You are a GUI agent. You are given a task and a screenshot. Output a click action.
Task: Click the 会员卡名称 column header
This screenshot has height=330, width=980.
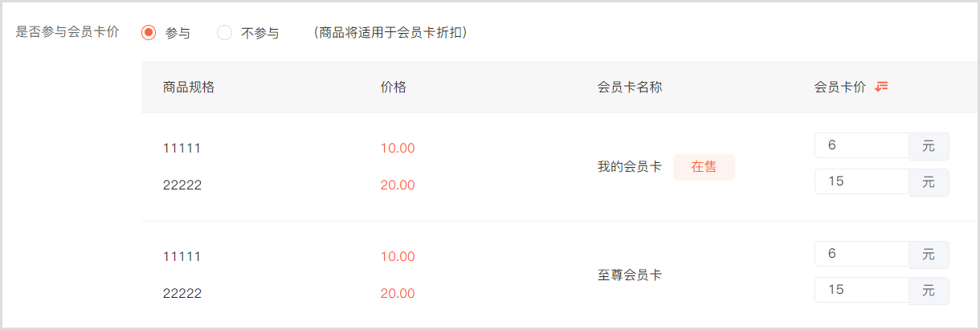(x=630, y=88)
